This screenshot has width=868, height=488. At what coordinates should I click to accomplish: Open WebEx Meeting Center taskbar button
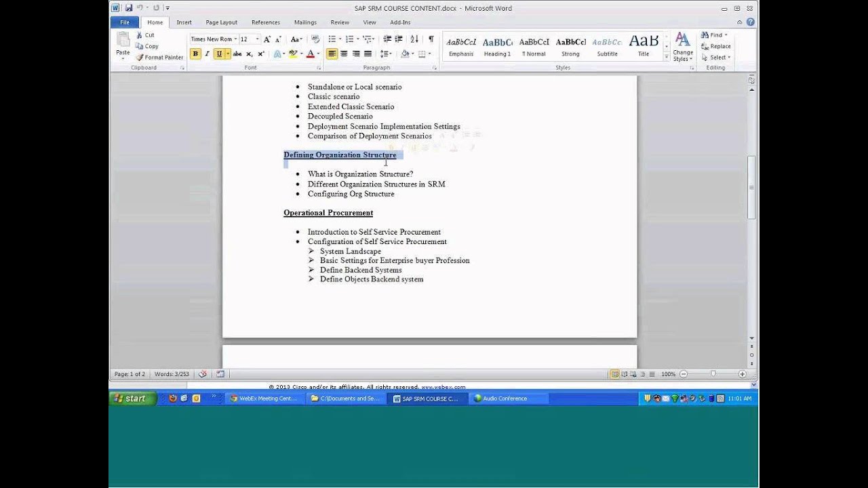click(x=264, y=399)
